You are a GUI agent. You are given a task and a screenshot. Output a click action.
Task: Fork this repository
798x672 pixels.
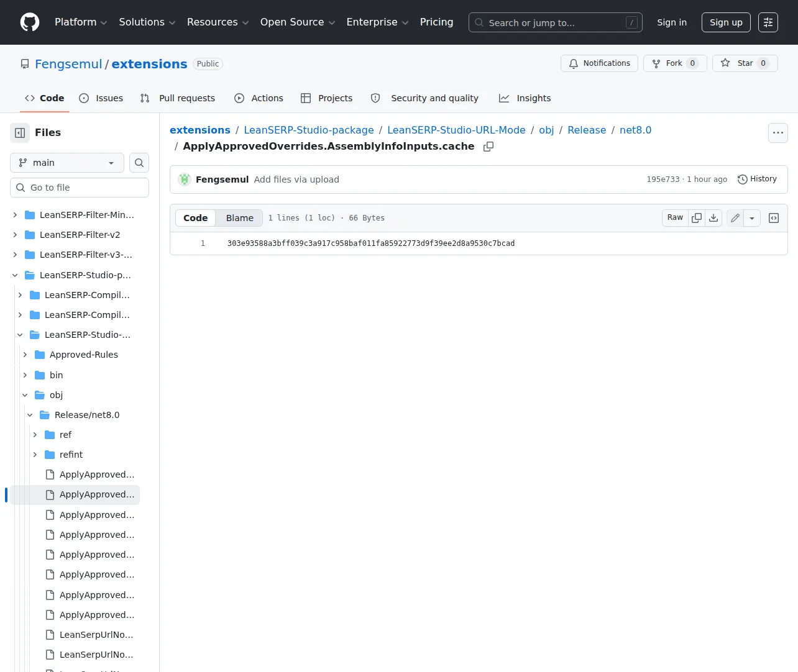click(675, 63)
